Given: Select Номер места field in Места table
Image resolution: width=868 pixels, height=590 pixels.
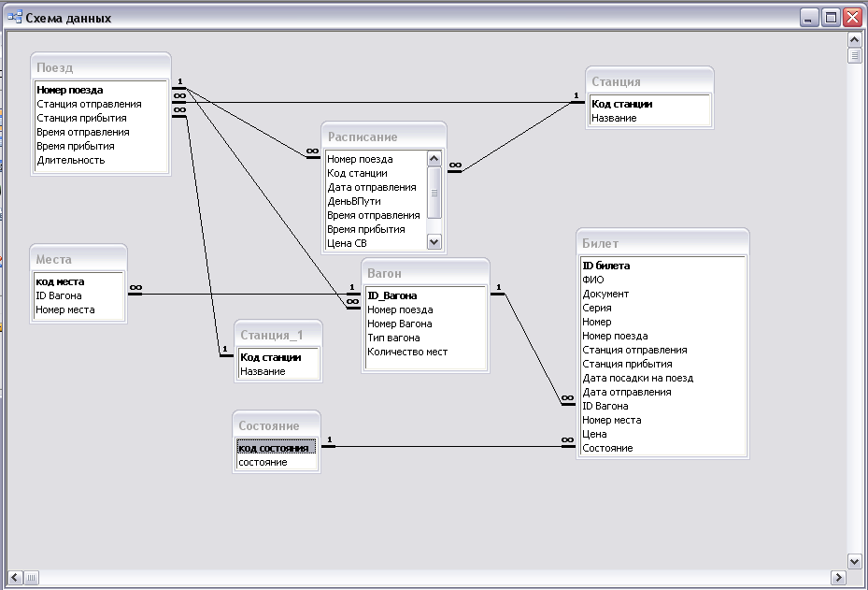Looking at the screenshot, I should click(x=78, y=309).
